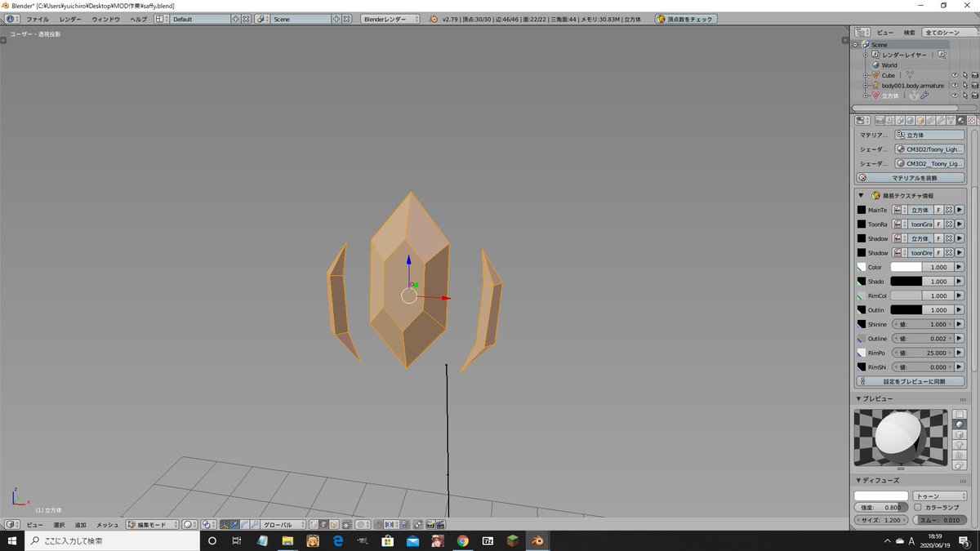Open the ヘルプ menu
980x551 pixels.
[x=138, y=19]
